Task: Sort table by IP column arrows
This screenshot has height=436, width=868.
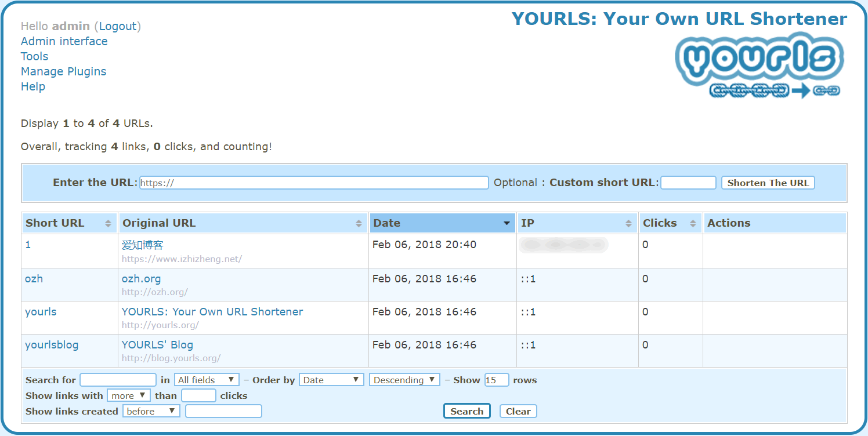Action: [x=628, y=224]
